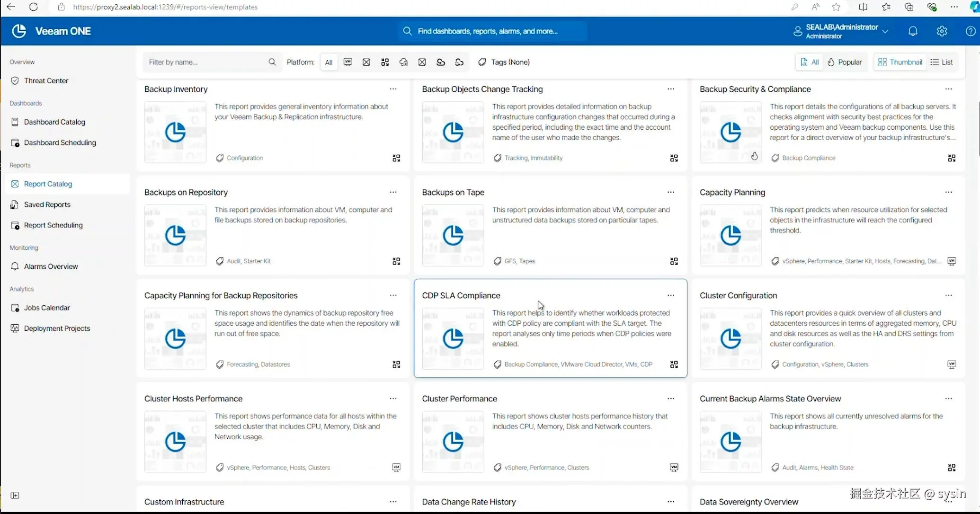Viewport: 980px width, 514px height.
Task: Switch to Saved Reports
Action: 46,204
